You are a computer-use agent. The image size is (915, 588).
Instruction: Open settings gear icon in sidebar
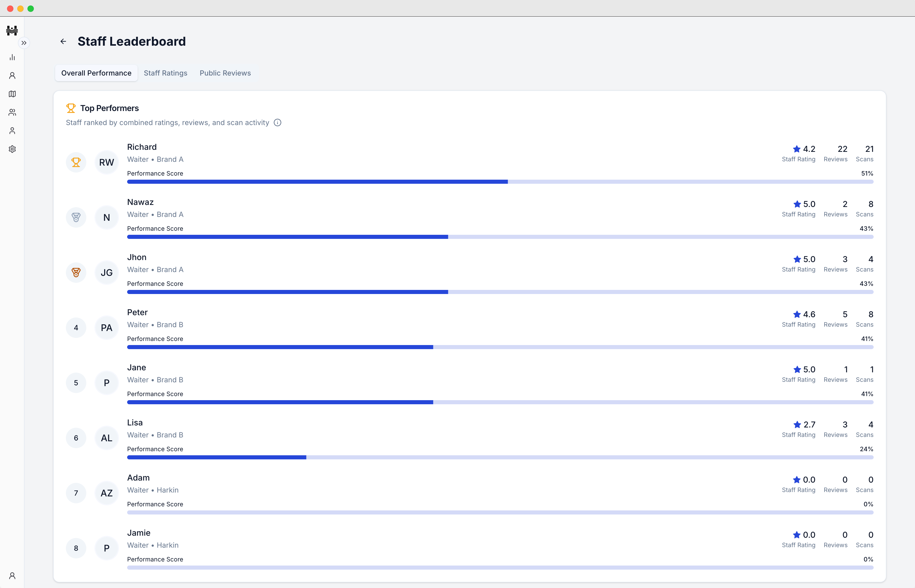point(12,149)
